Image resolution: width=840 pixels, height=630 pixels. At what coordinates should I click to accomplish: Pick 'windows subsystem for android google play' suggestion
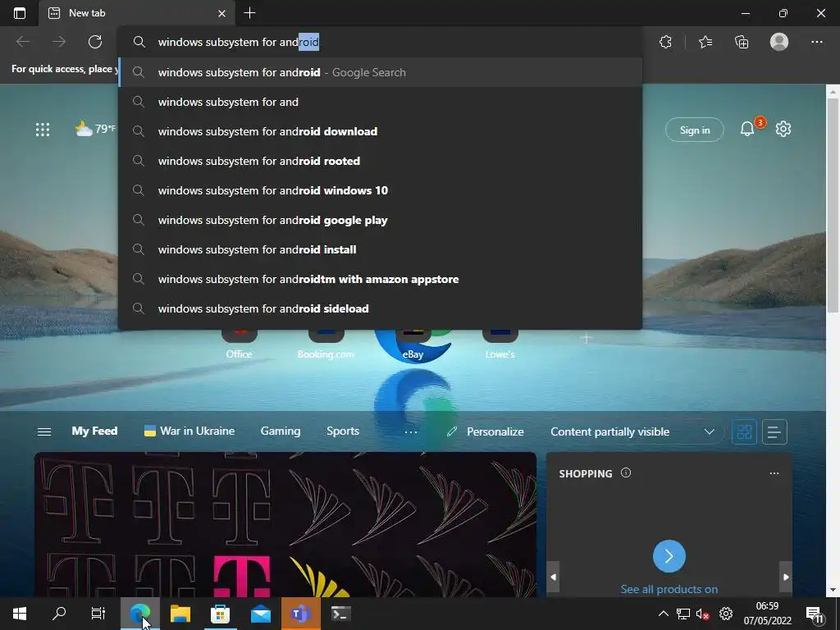point(381,220)
